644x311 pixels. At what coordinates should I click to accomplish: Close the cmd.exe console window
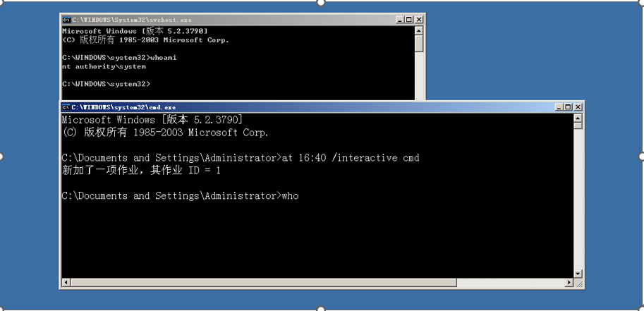[x=578, y=107]
